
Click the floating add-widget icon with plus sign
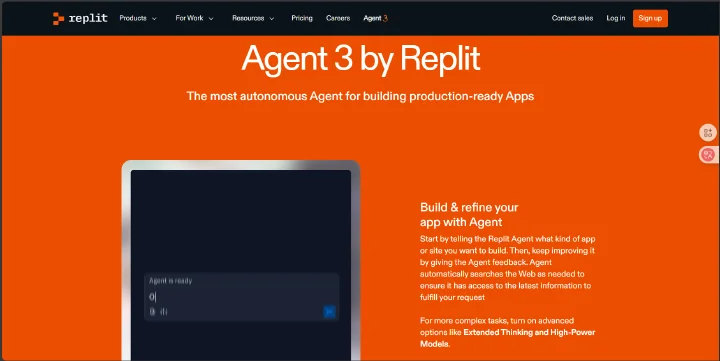coord(708,133)
